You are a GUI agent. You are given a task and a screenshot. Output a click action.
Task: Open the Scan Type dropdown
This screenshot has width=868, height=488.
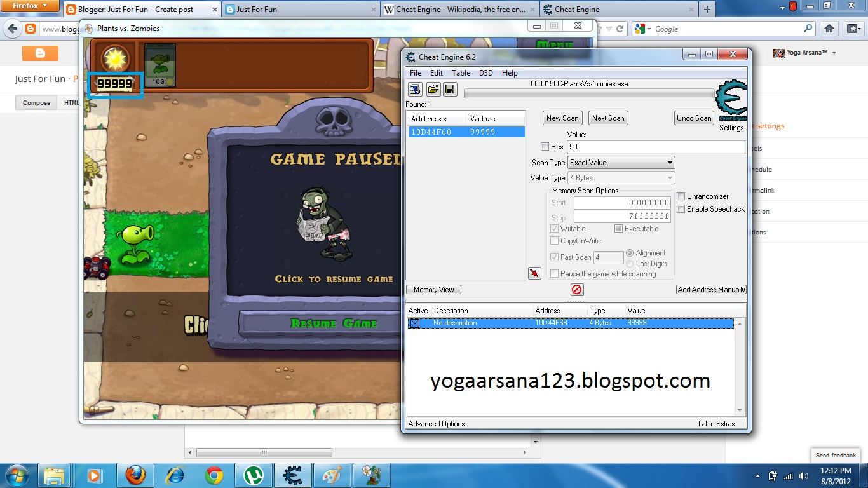[621, 163]
